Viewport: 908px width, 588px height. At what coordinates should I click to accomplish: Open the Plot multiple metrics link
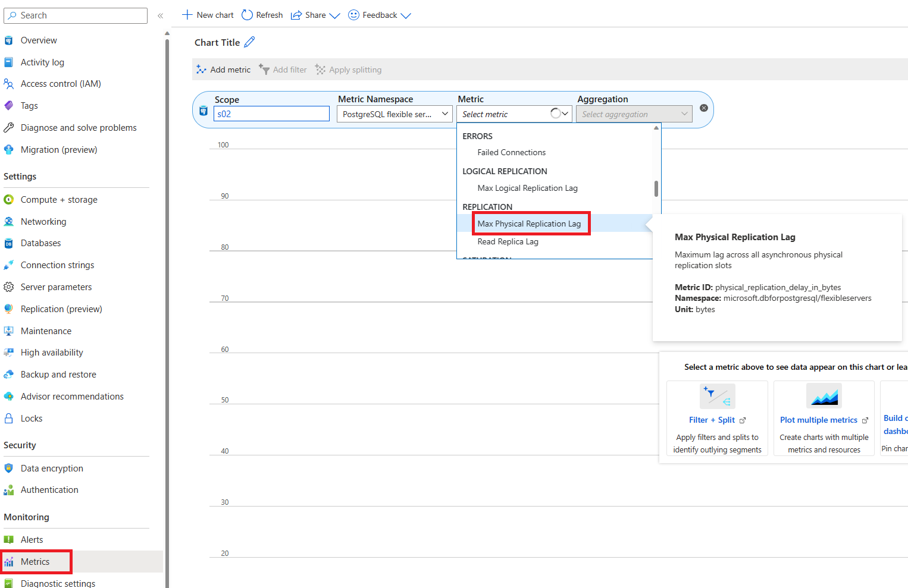824,420
